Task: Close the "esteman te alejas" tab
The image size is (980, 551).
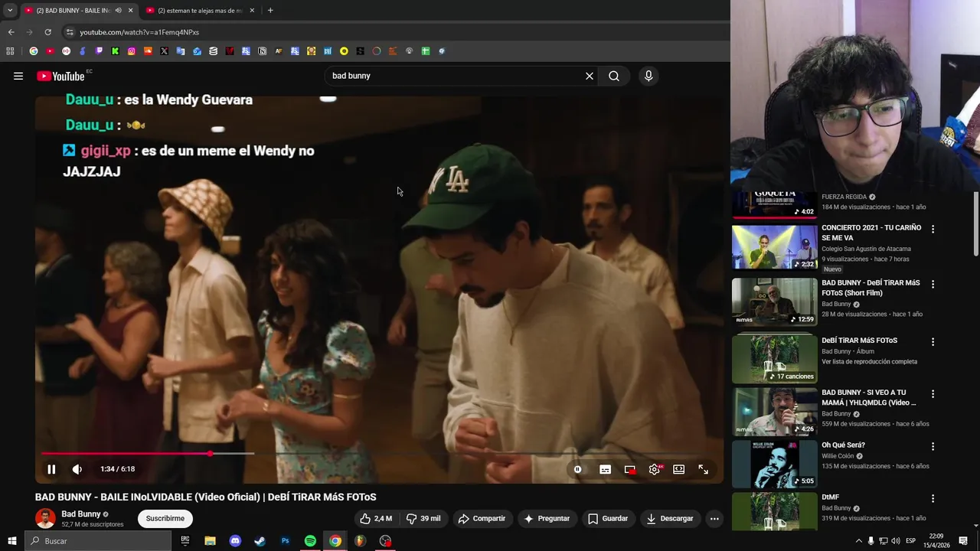Action: point(251,10)
